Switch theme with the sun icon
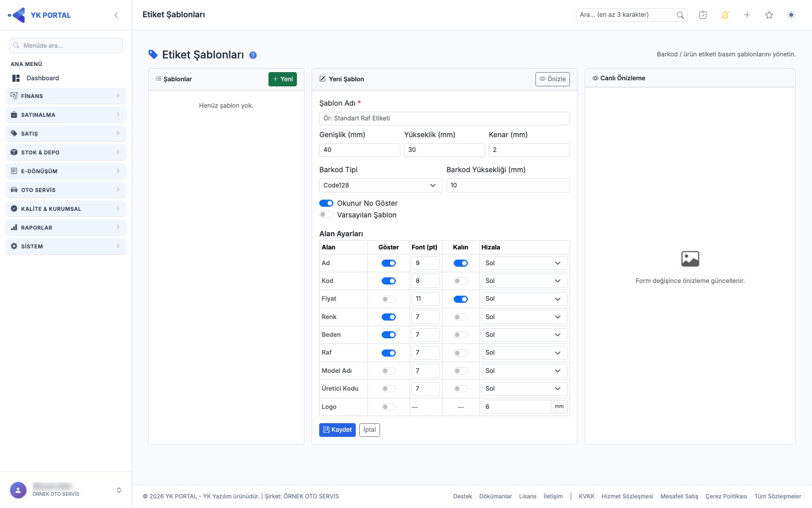 click(791, 15)
